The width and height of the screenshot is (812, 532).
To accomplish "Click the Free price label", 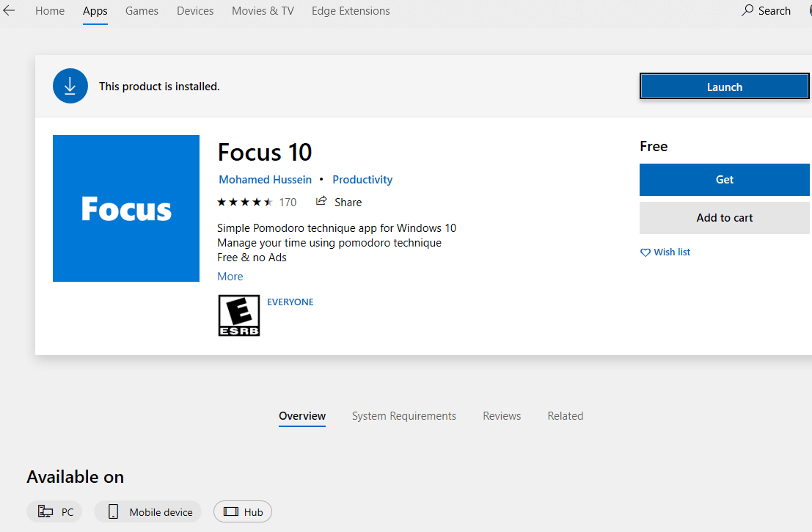I will 654,147.
